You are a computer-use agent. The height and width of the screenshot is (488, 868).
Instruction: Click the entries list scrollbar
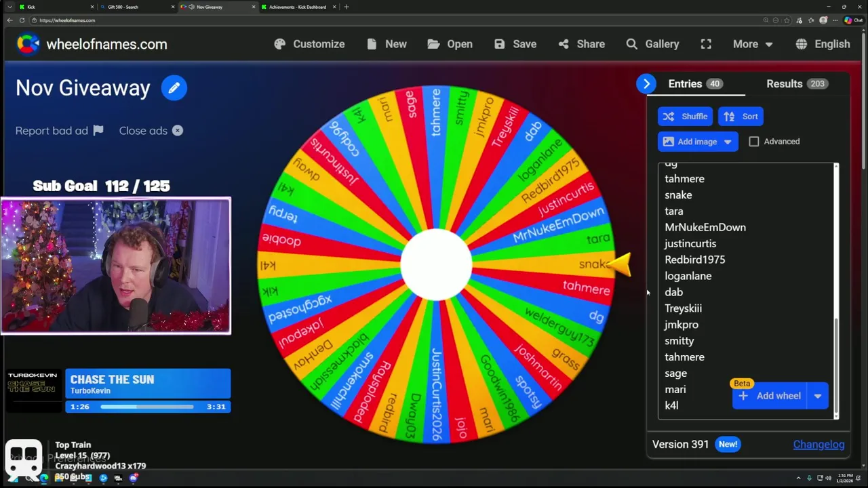click(x=835, y=366)
